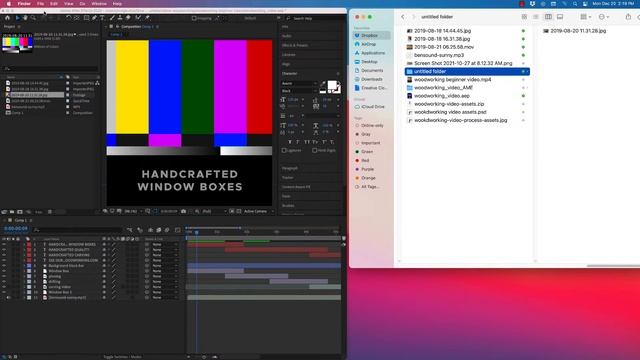Open parent dropdown for Background black bar layer

click(x=165, y=265)
